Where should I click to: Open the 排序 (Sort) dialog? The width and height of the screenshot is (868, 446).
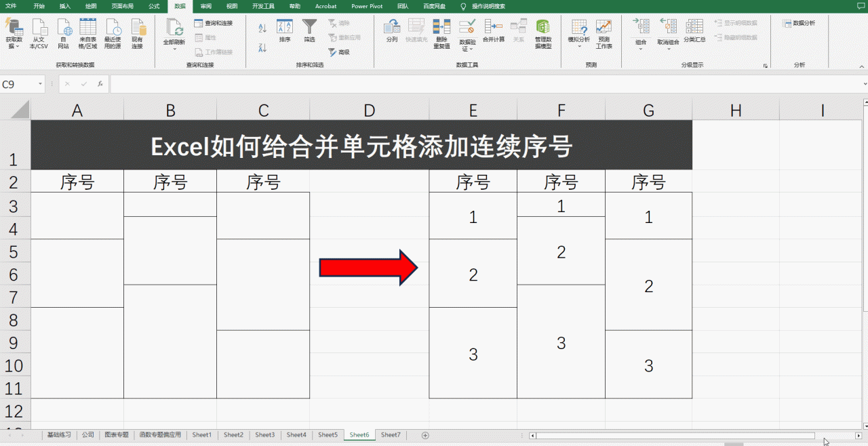pos(285,31)
